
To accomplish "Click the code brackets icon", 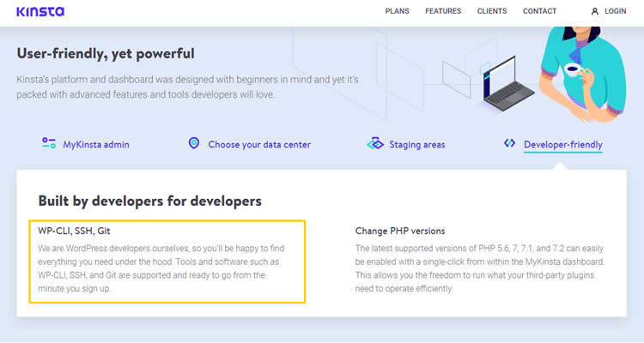I will [509, 143].
